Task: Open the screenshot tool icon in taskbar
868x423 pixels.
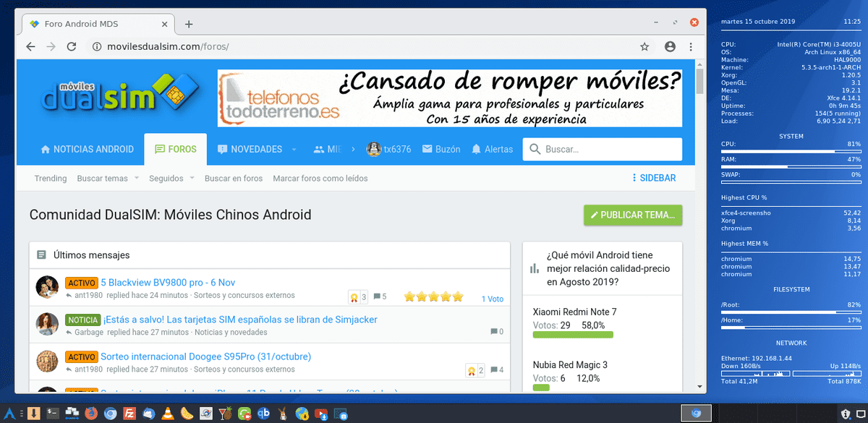Action: pos(341,414)
